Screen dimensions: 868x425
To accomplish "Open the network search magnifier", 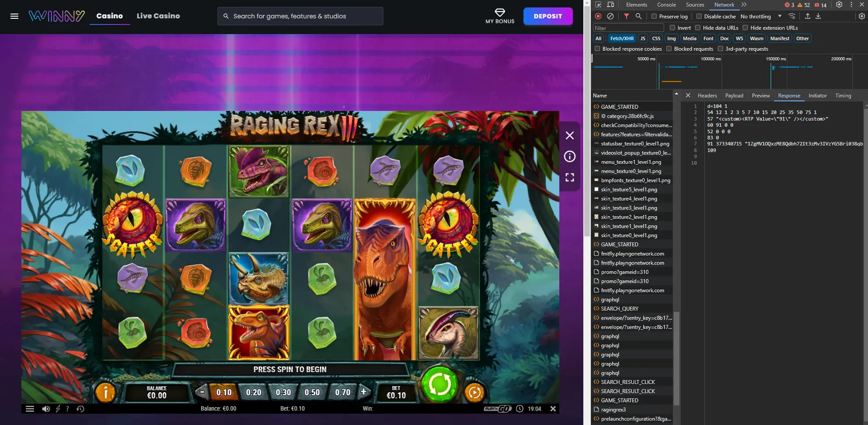I will (639, 16).
